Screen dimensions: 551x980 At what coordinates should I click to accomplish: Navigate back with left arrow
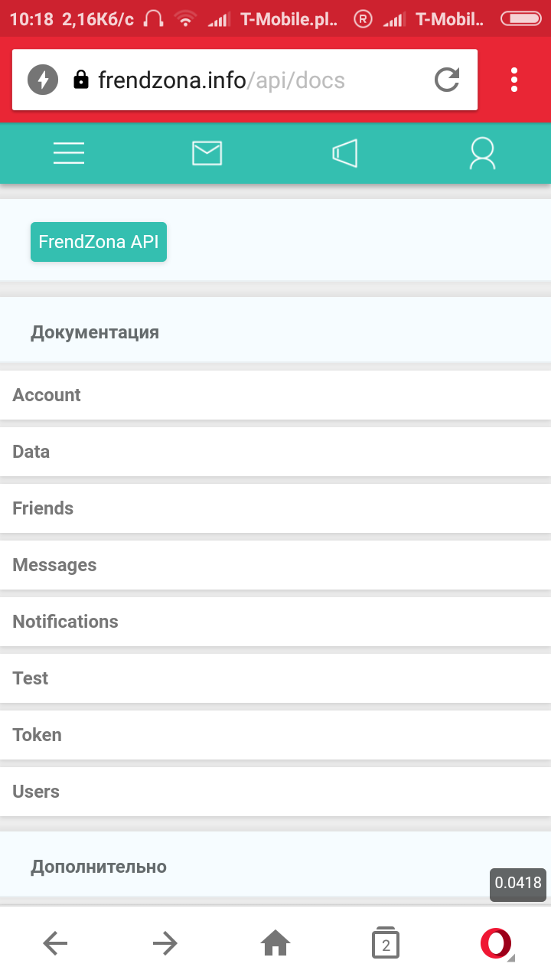(x=55, y=943)
